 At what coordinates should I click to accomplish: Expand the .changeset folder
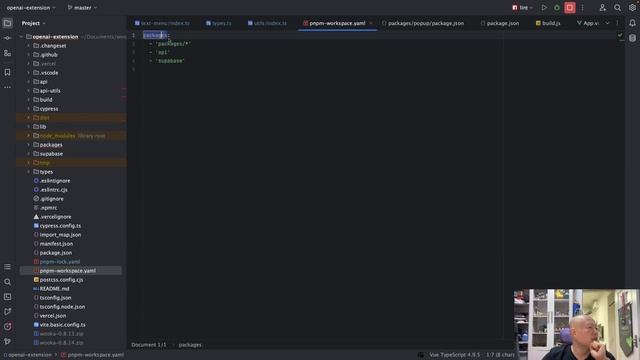point(28,46)
